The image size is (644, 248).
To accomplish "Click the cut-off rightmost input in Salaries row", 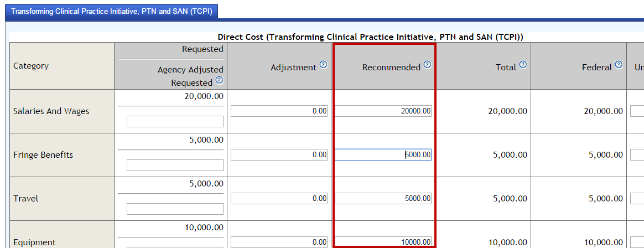I will [637, 111].
